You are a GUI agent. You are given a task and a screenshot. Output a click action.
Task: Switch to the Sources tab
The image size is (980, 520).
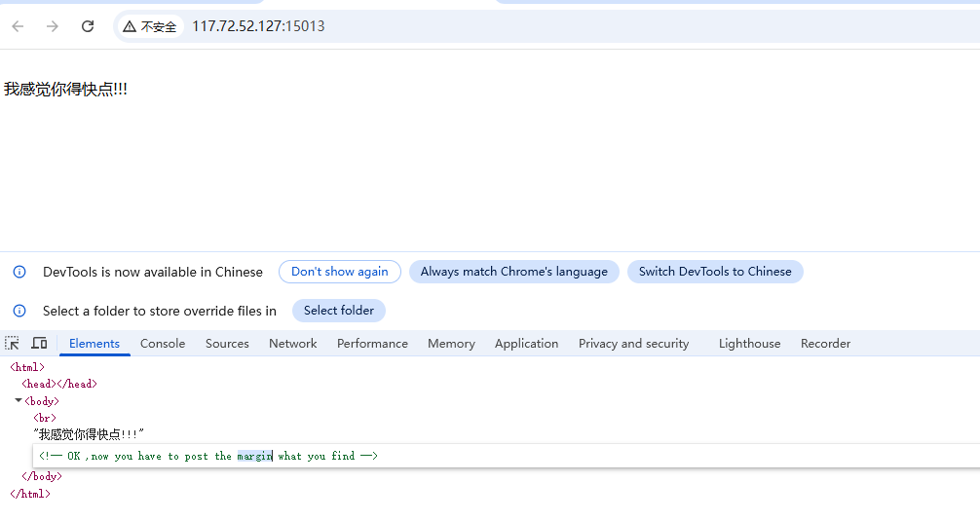pyautogui.click(x=227, y=343)
